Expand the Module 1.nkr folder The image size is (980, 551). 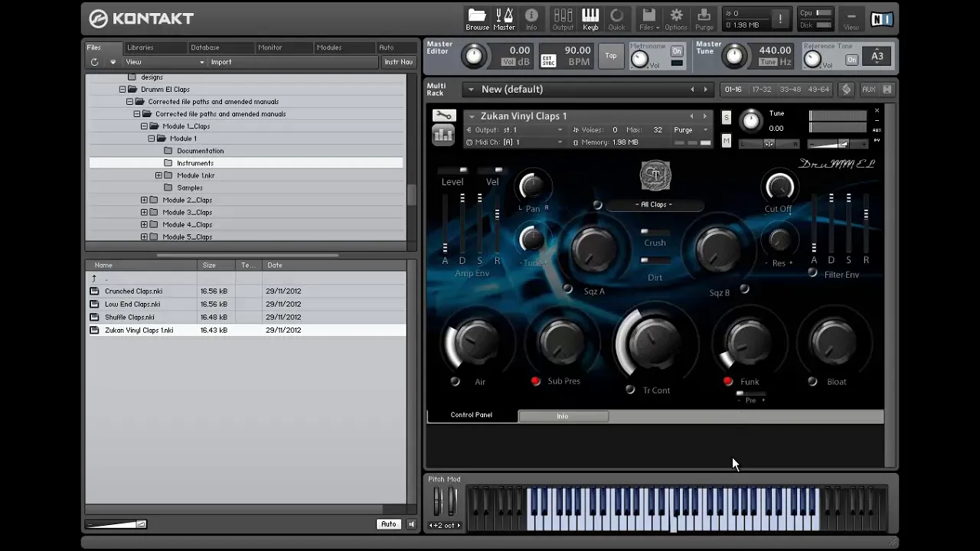158,175
